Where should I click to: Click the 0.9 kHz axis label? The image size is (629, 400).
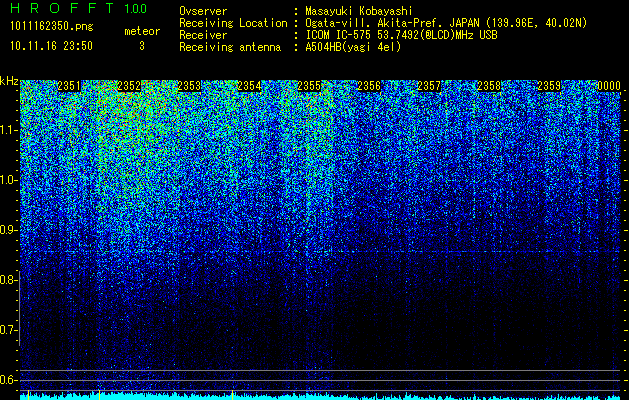coord(8,230)
